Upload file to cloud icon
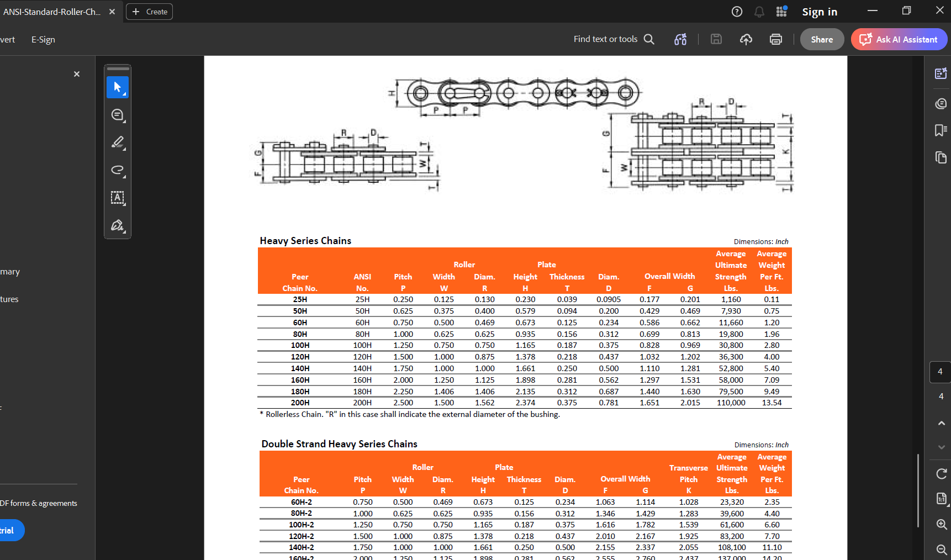The image size is (951, 560). [746, 39]
